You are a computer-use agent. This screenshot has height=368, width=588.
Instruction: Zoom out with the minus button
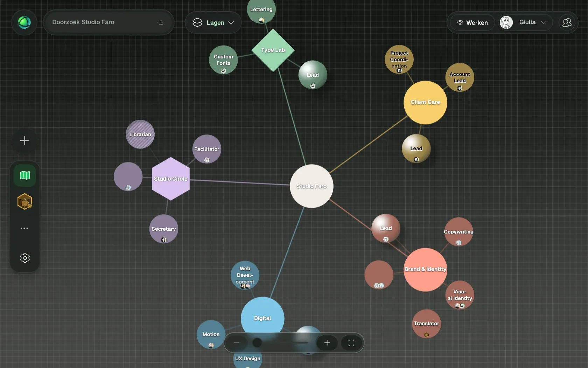point(237,343)
